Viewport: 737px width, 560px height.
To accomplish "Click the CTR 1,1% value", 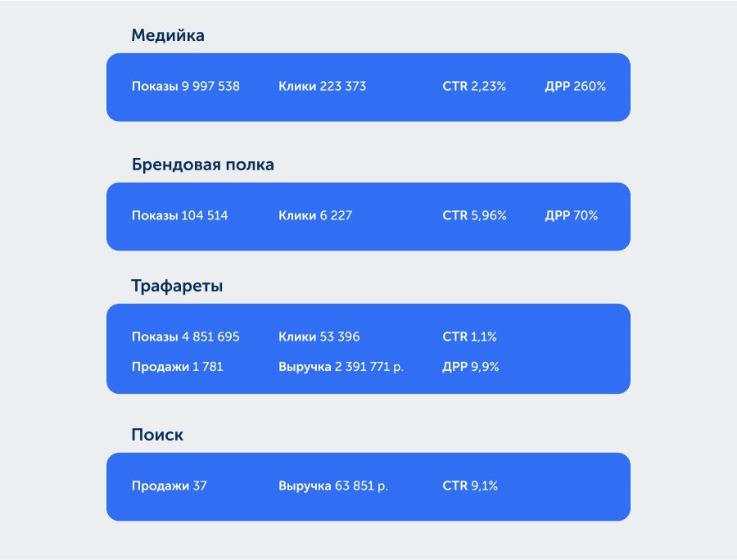I will (469, 337).
